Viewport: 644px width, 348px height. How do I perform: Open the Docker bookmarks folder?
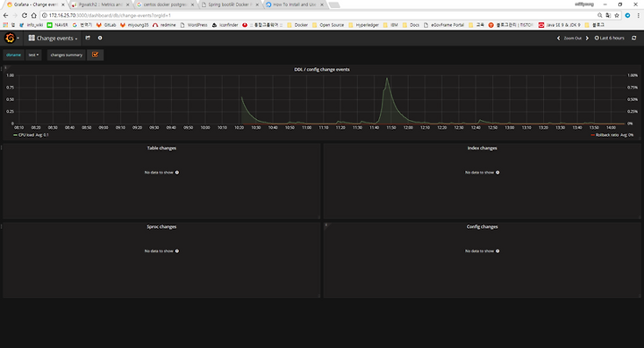tap(297, 25)
